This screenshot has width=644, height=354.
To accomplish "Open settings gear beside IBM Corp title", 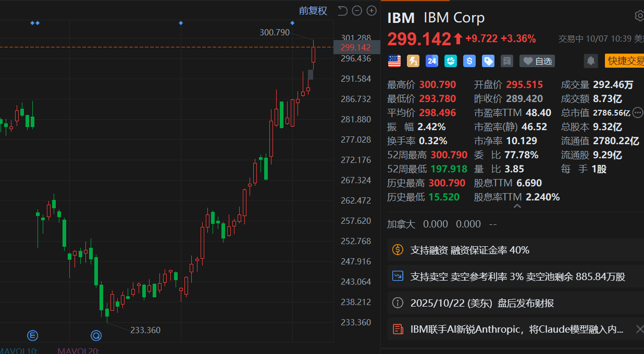I will coord(639,16).
